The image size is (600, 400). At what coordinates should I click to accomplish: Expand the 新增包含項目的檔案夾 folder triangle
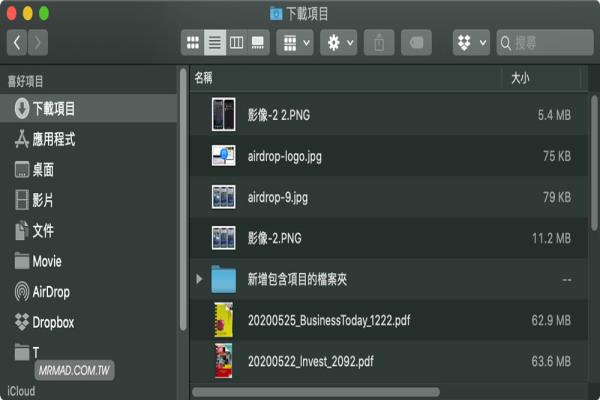pos(199,279)
